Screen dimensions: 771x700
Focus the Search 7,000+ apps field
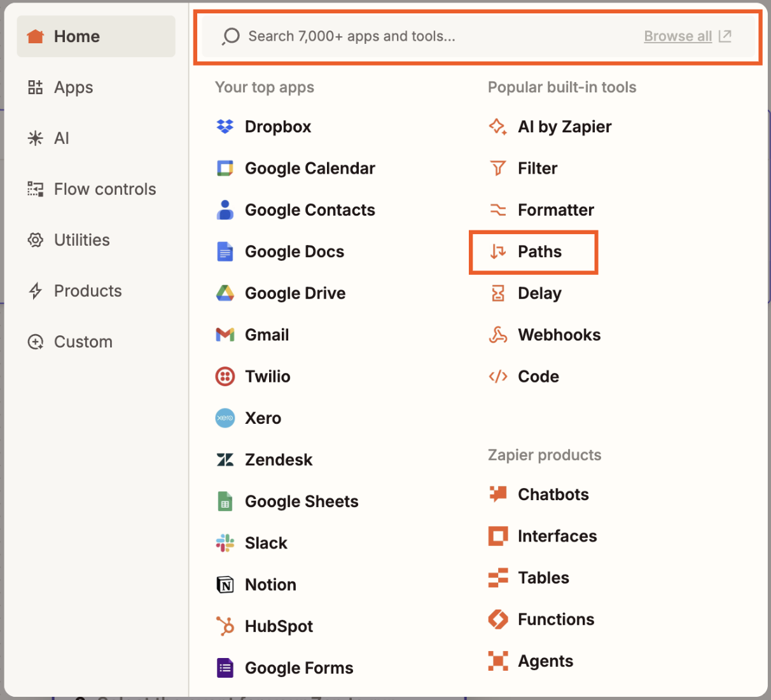click(478, 37)
